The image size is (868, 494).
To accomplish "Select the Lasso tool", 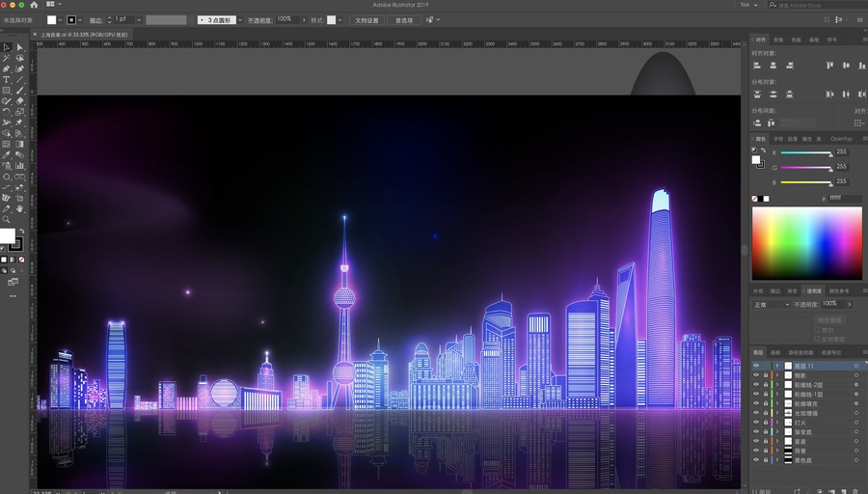I will (20, 58).
